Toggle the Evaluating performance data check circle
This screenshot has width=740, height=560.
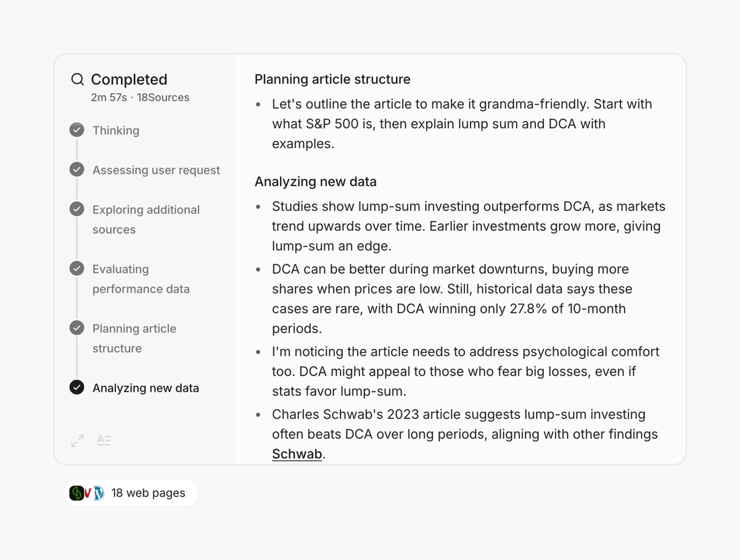(x=76, y=268)
